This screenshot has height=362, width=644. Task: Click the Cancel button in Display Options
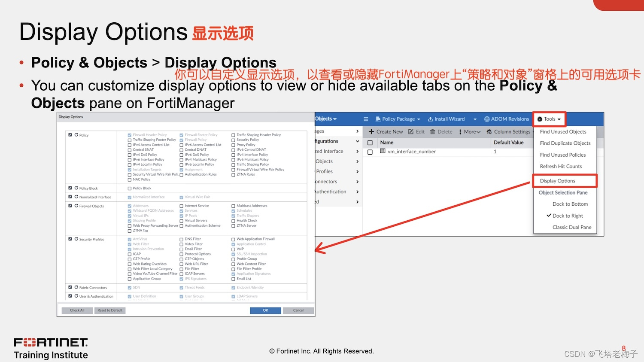coord(298,310)
